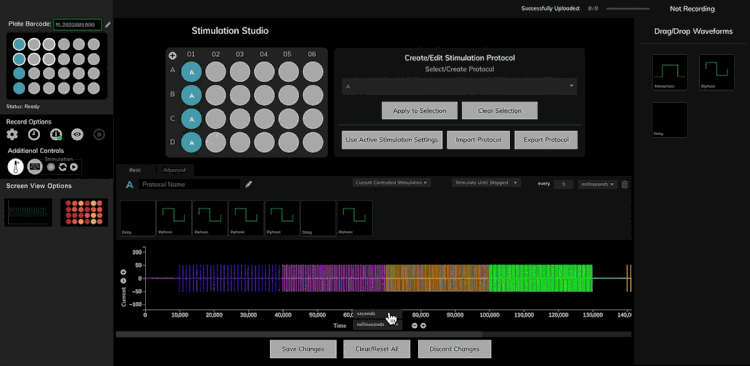Click the gray stimulation status indicator dot
Image resolution: width=750 pixels, height=366 pixels.
pos(51,167)
